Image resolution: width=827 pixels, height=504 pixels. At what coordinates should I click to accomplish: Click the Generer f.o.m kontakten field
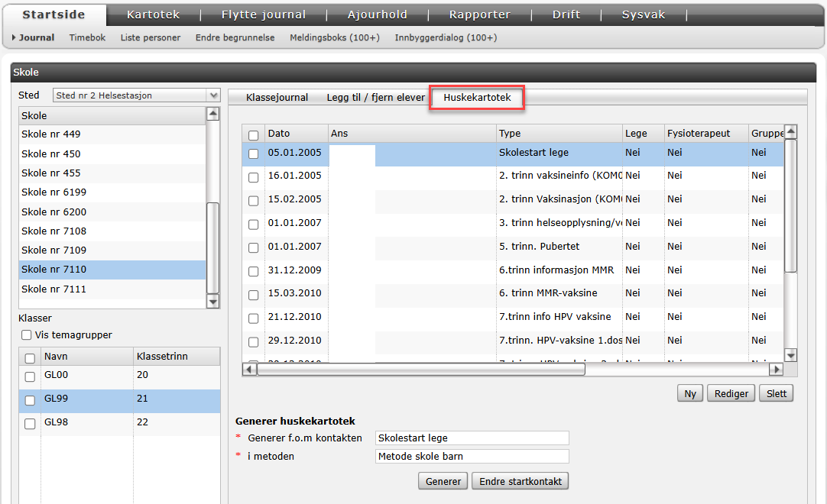(472, 438)
